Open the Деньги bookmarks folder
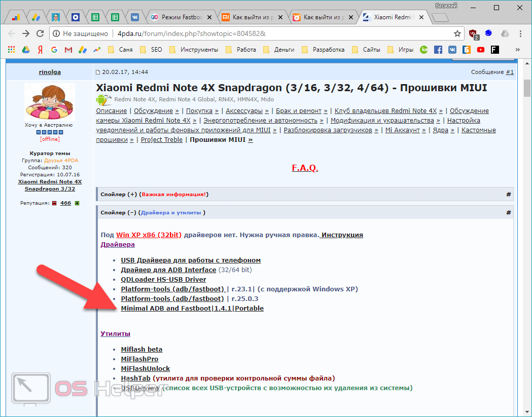 [x=278, y=50]
